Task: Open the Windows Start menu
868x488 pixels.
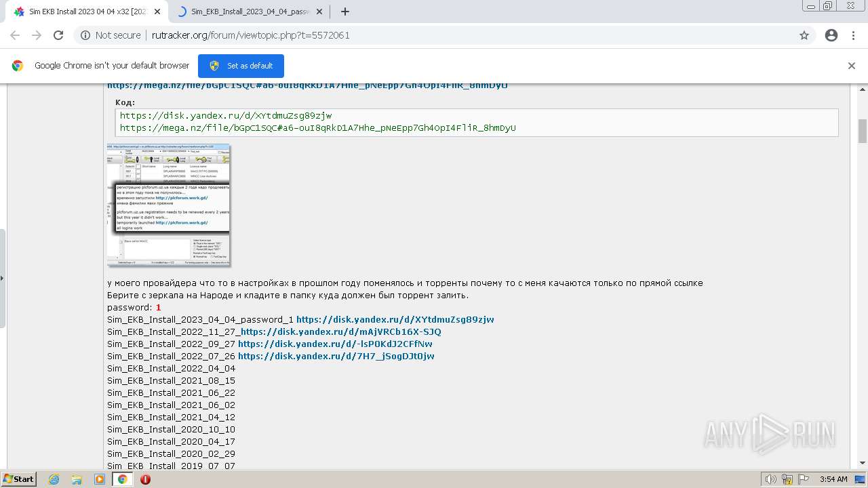Action: tap(18, 479)
